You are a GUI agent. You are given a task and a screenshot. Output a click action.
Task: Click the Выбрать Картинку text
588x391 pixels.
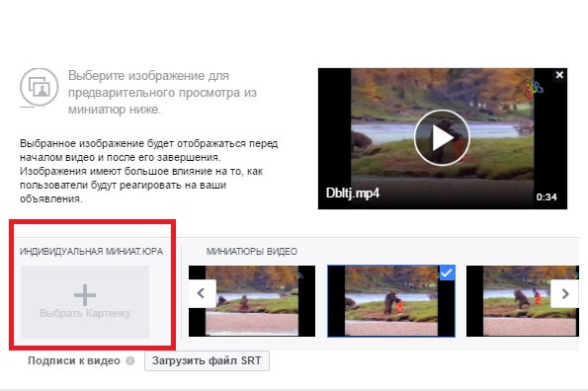pyautogui.click(x=85, y=313)
